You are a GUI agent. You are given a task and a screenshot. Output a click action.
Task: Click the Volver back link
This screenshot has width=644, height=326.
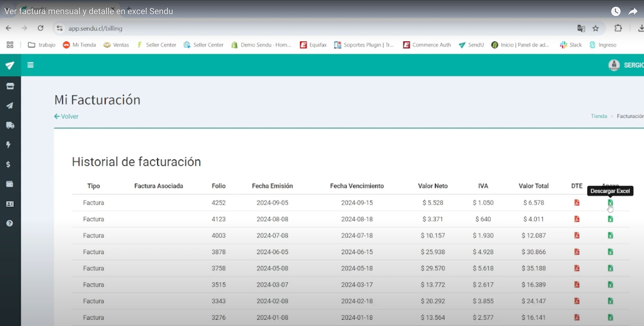[66, 117]
